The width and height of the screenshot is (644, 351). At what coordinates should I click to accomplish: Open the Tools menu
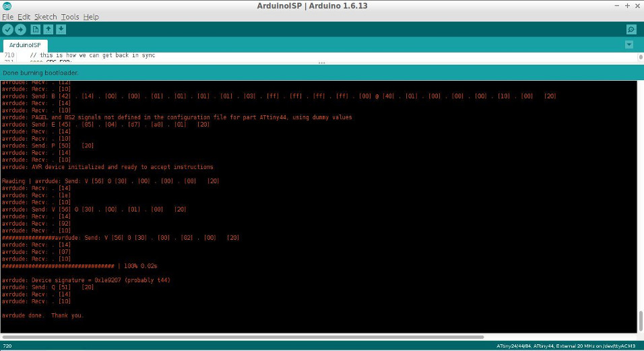click(70, 17)
